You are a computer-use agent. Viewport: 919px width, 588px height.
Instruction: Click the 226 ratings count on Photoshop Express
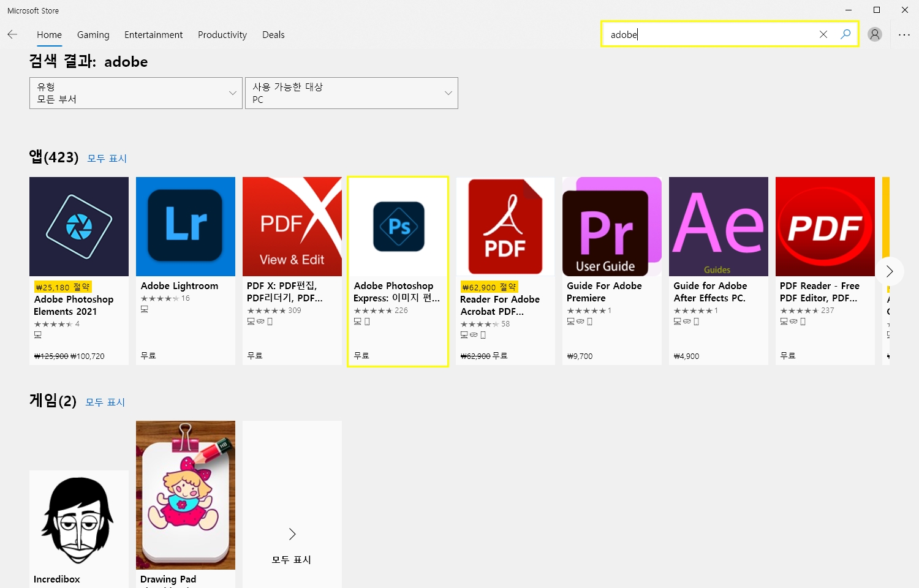(x=401, y=311)
